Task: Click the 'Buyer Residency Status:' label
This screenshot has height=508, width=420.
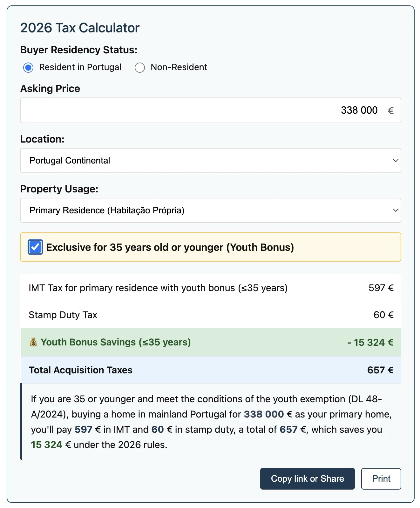Action: (79, 50)
